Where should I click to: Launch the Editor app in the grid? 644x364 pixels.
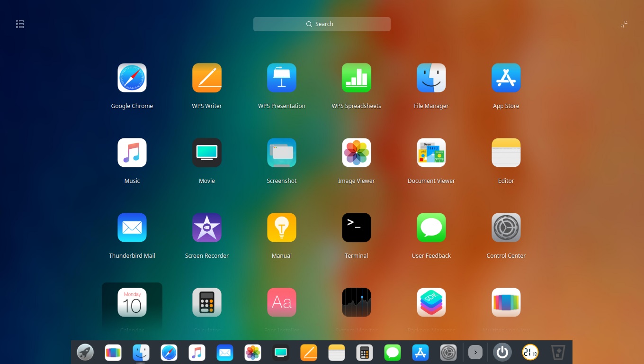point(506,153)
